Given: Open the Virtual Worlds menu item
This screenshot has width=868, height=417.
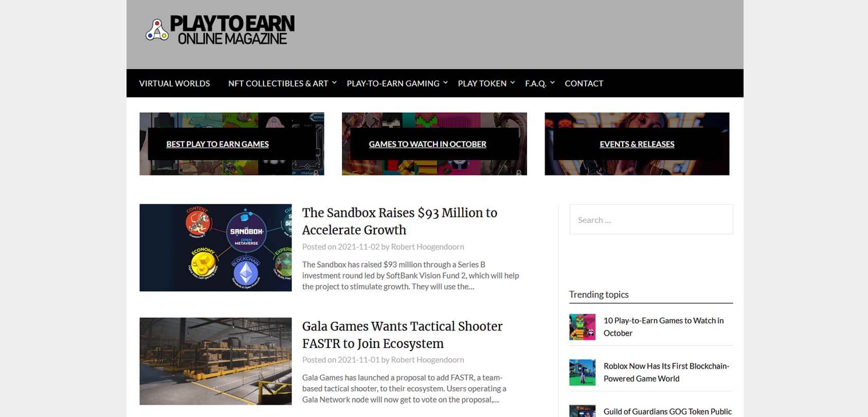Looking at the screenshot, I should pyautogui.click(x=174, y=83).
